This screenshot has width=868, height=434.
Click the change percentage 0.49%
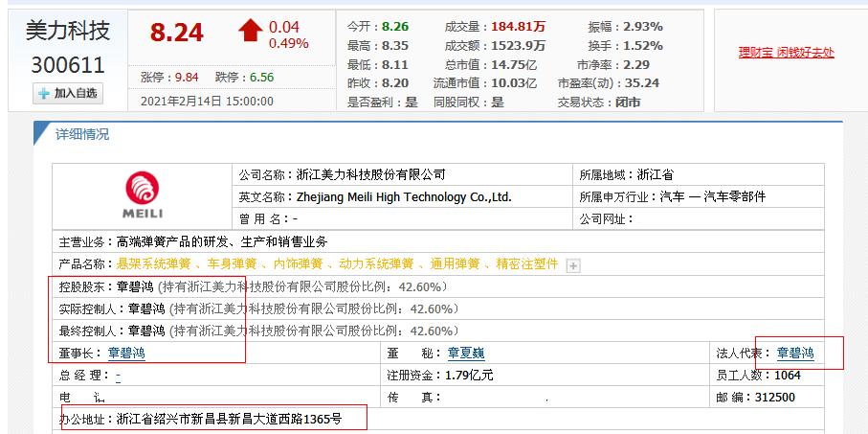click(x=288, y=43)
